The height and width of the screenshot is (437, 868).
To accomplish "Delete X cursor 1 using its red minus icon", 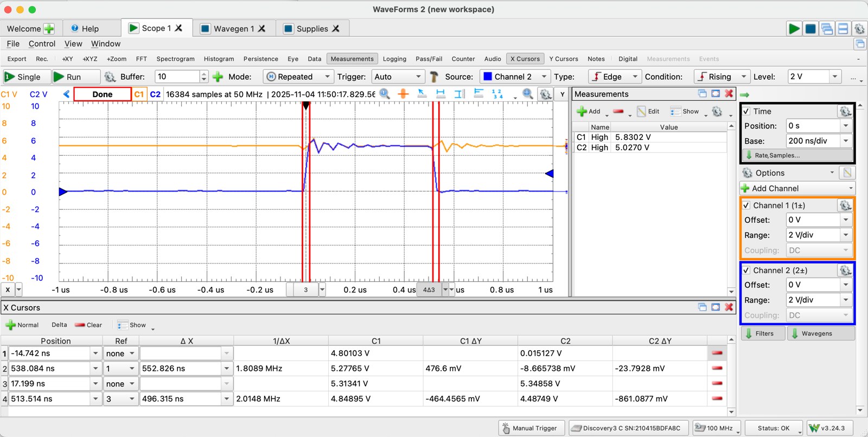I will (x=717, y=353).
